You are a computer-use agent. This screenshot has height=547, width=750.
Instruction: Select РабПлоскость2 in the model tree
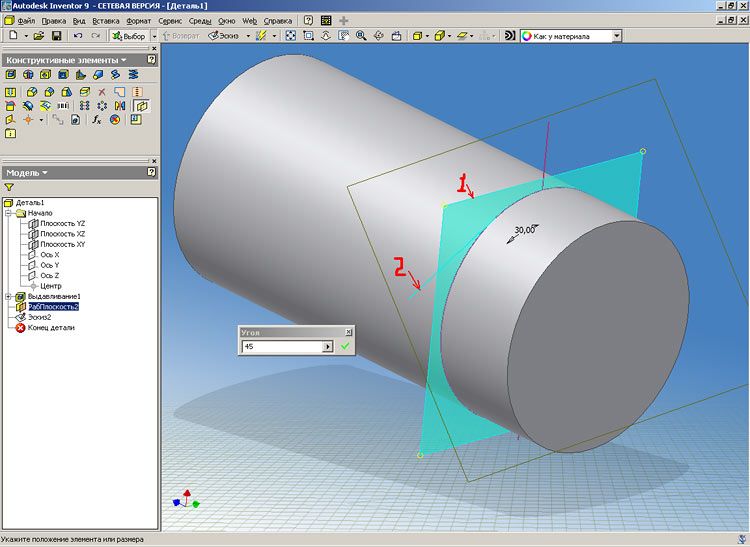pos(53,307)
